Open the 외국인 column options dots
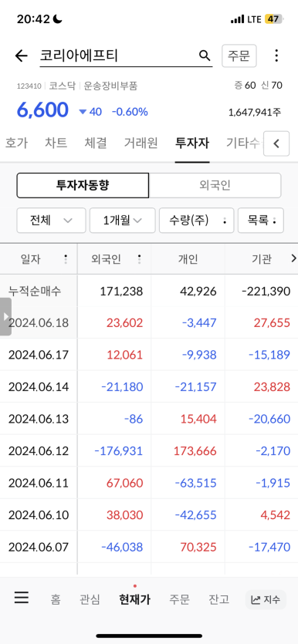 [x=139, y=259]
